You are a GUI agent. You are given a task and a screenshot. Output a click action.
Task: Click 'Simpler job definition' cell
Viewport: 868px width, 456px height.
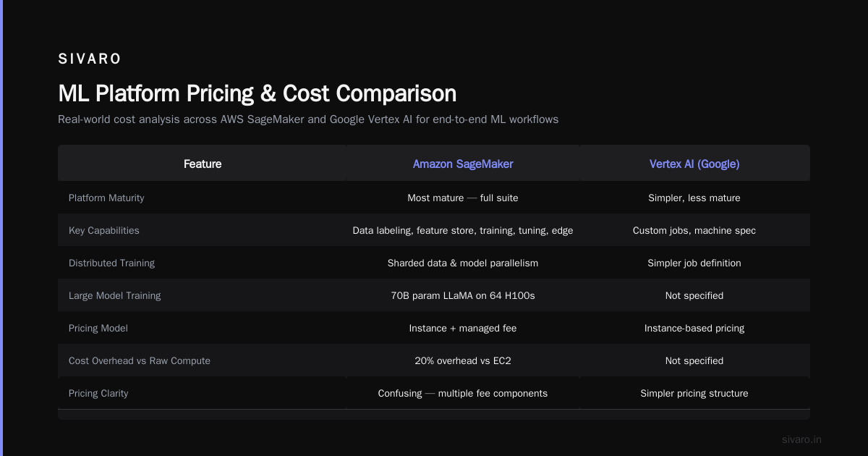pos(694,263)
